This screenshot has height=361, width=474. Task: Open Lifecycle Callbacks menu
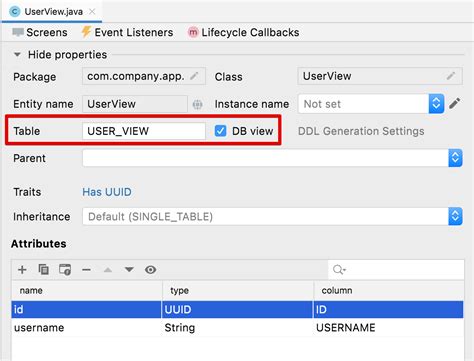point(243,32)
